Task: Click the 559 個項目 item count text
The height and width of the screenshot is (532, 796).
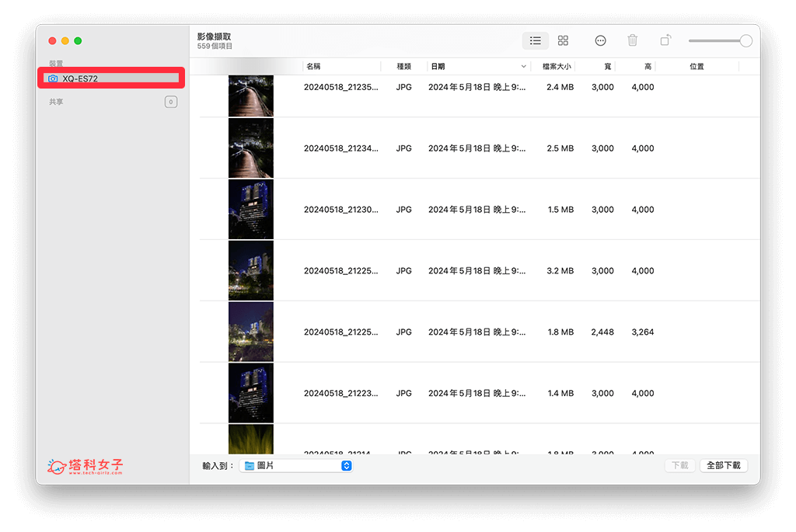Action: 215,46
